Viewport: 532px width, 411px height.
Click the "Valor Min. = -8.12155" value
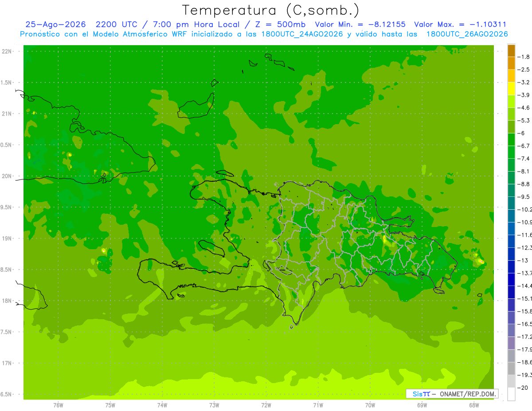[361, 25]
